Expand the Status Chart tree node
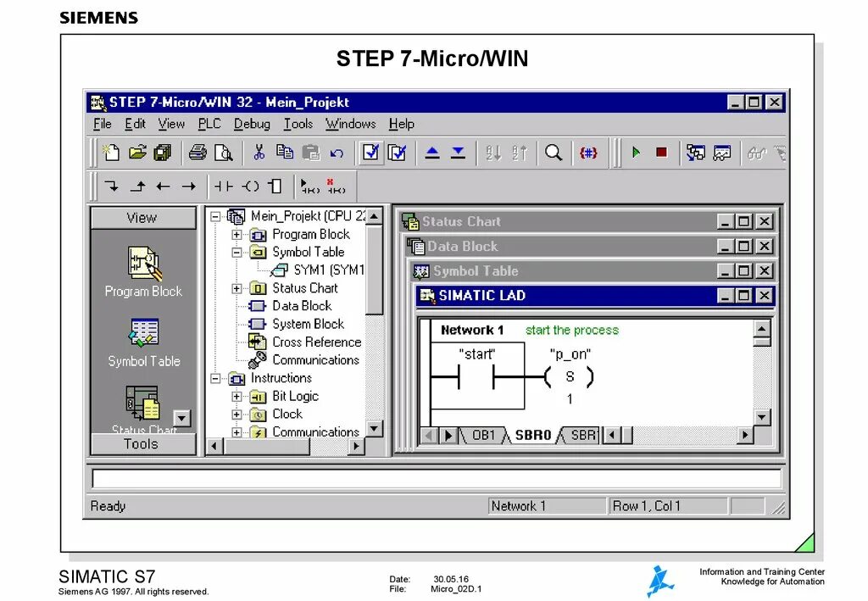The width and height of the screenshot is (868, 601). click(x=236, y=288)
